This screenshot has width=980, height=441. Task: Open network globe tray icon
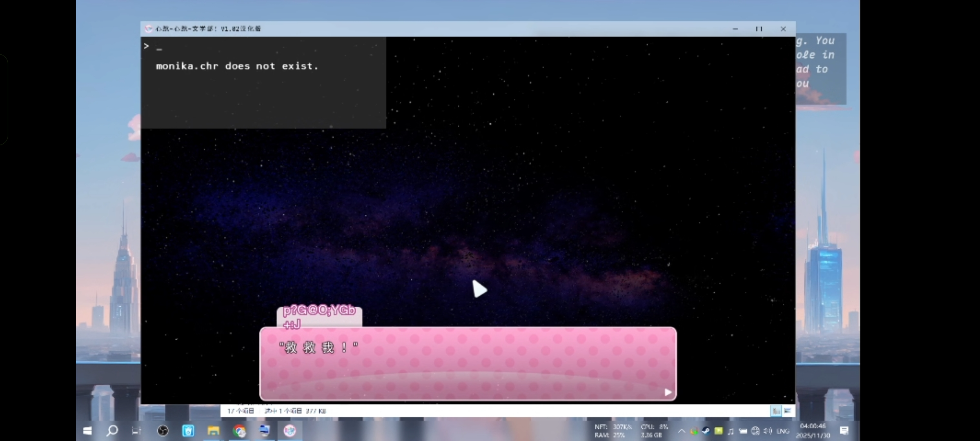click(755, 431)
